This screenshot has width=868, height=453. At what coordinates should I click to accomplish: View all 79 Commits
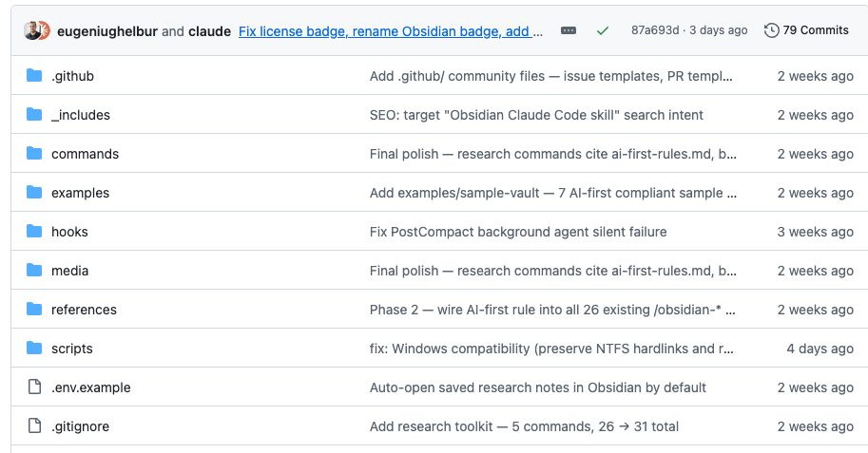(x=806, y=30)
